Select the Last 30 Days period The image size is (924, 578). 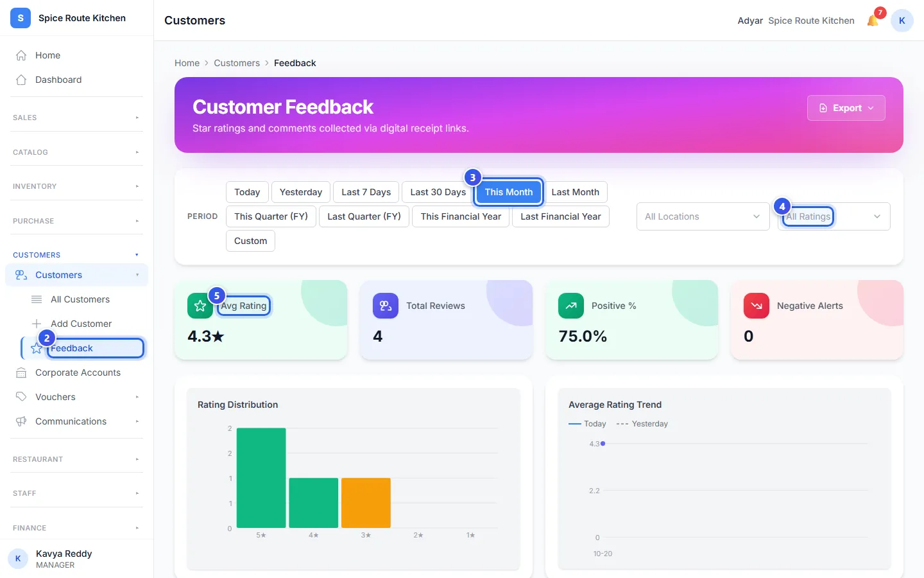pyautogui.click(x=438, y=192)
